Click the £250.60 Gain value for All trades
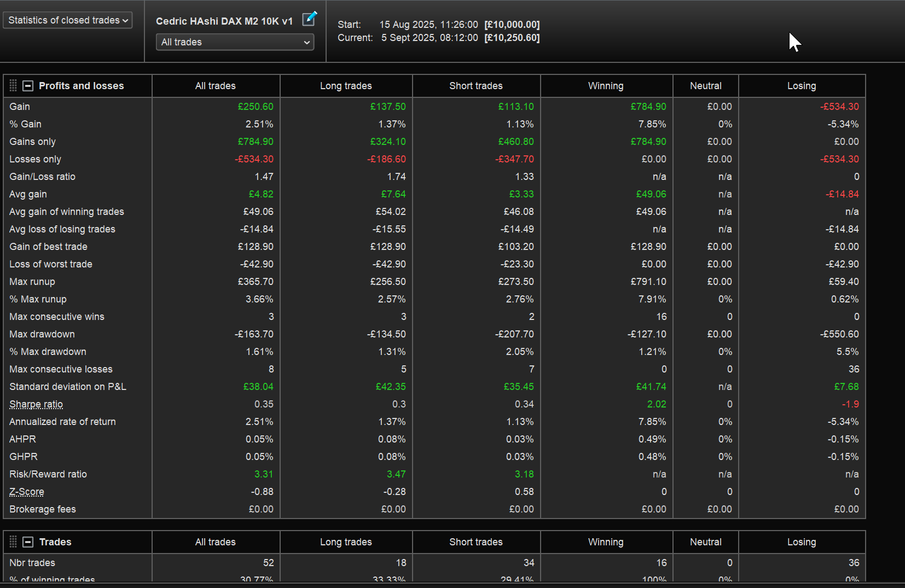905x588 pixels. [256, 107]
